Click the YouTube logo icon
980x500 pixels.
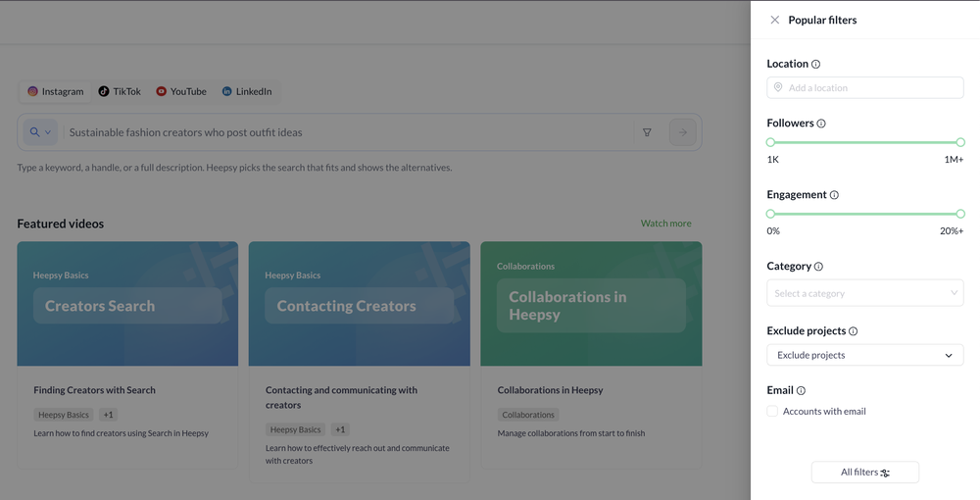pos(162,91)
